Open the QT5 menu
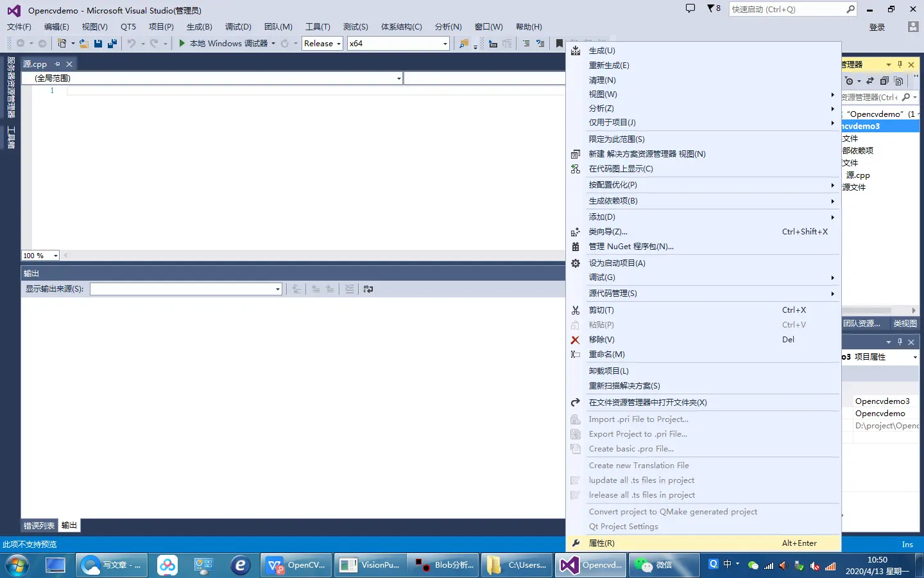Image resolution: width=924 pixels, height=578 pixels. (128, 27)
